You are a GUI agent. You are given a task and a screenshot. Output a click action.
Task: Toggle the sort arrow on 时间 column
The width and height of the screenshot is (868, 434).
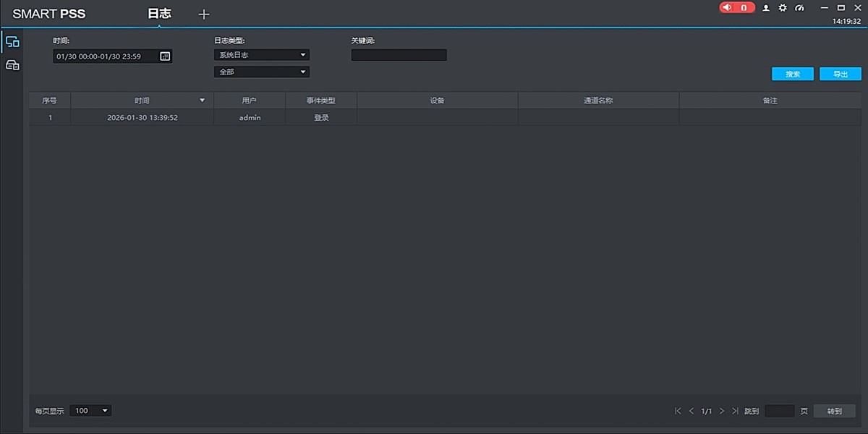coord(201,100)
